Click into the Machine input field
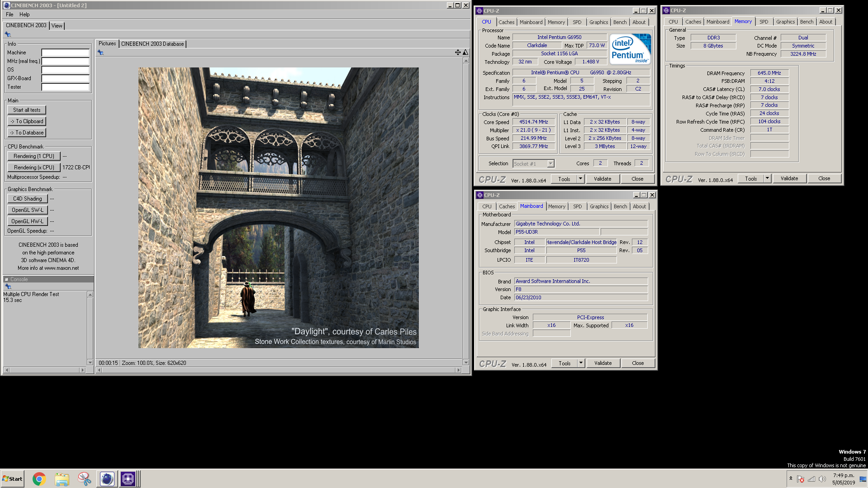Image resolution: width=868 pixels, height=488 pixels. [66, 53]
